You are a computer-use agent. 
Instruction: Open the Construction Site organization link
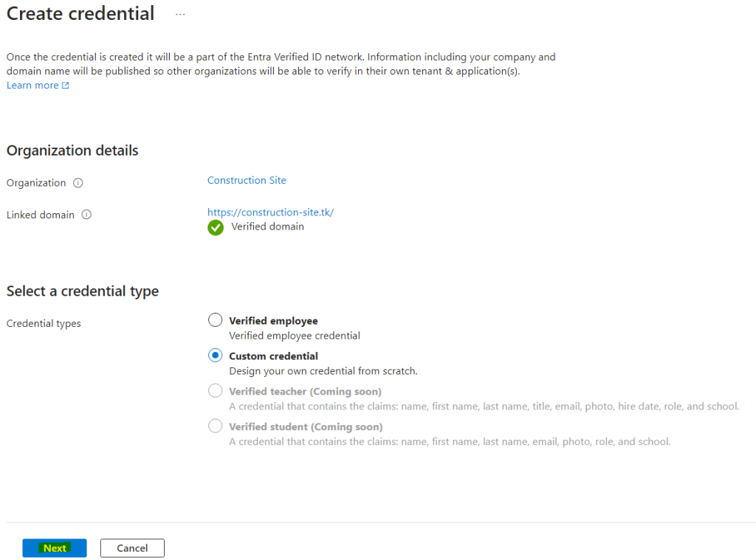coord(247,180)
